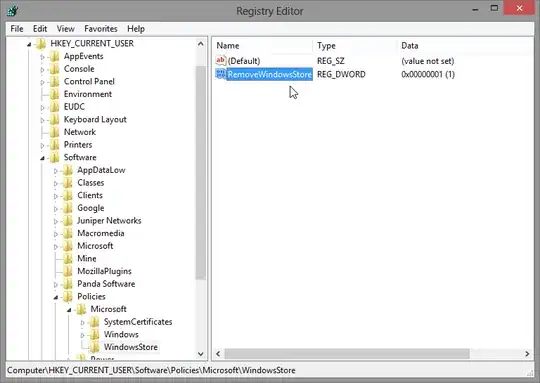Collapse the Microsoft key under Policies
Screen dimensions: 540x383
[x=69, y=310]
